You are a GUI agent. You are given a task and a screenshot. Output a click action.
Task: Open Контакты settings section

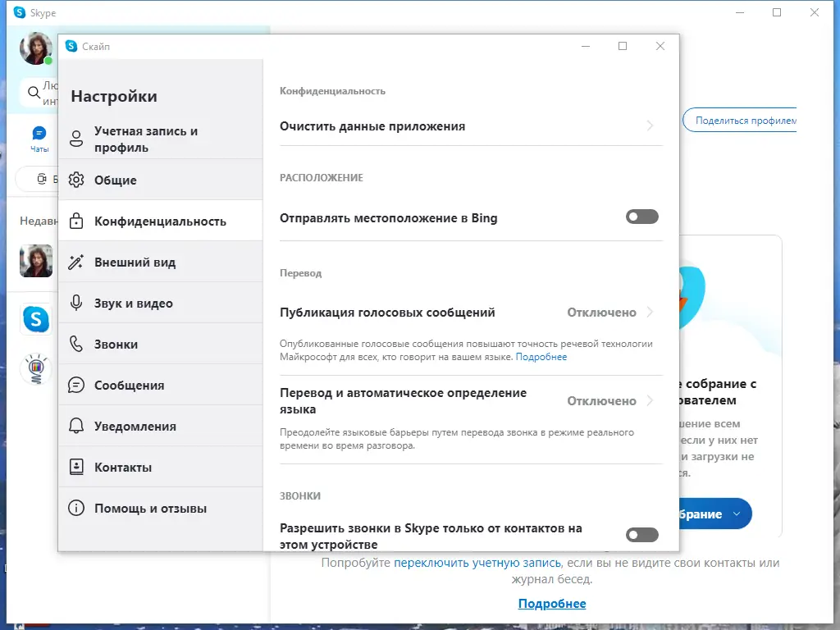tap(160, 467)
